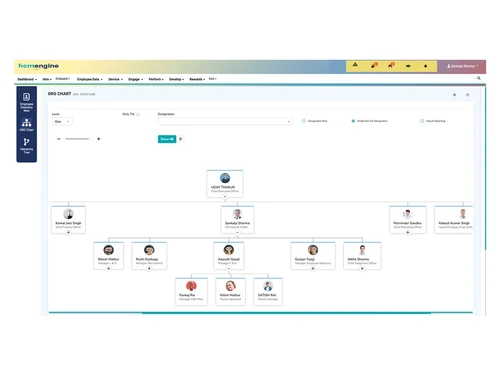The height and width of the screenshot is (375, 500).
Task: Expand Ritesh Mathur's node
Action: tap(108, 268)
